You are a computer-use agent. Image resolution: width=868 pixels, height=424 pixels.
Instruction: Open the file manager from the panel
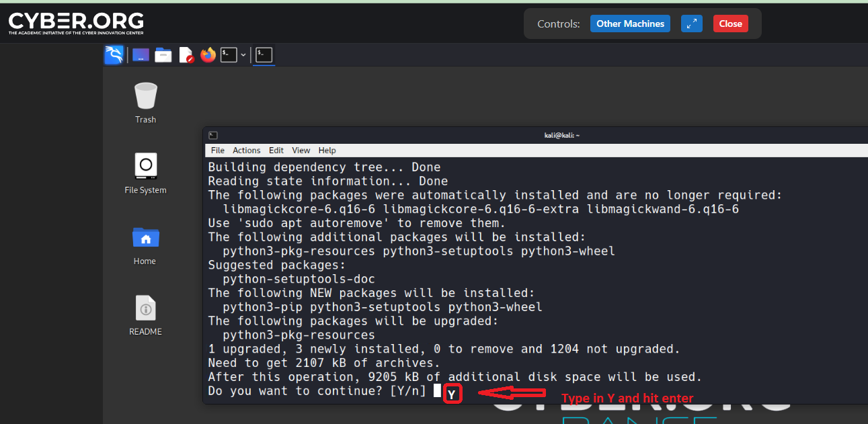[x=163, y=55]
